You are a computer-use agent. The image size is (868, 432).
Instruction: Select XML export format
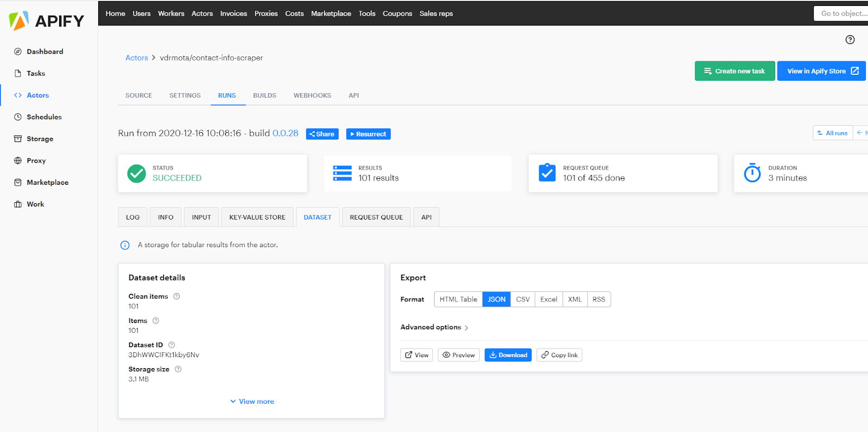pos(575,299)
